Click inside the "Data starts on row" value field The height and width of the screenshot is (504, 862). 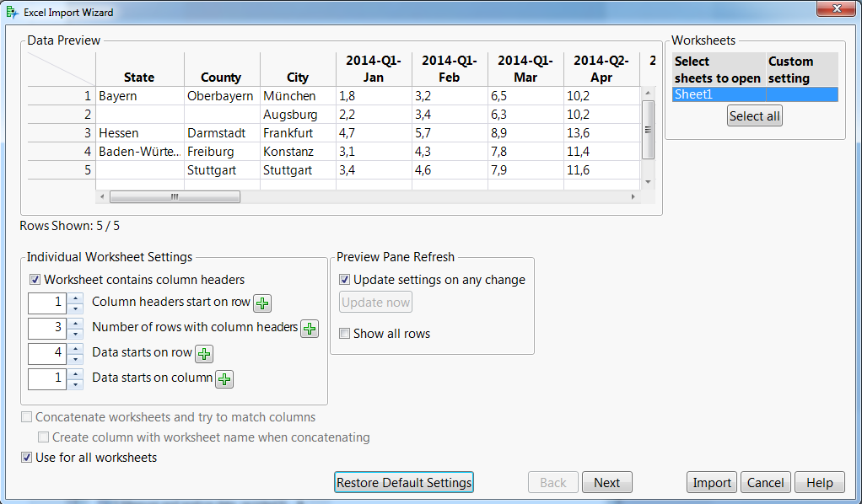click(x=46, y=353)
